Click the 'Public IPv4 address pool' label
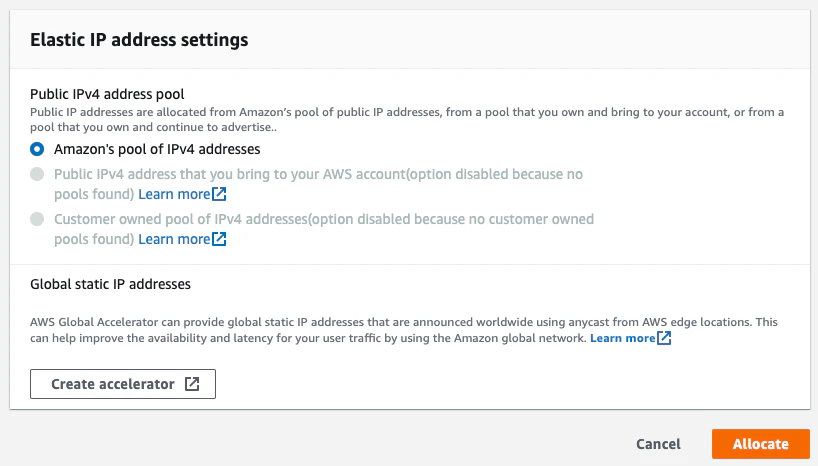 click(107, 94)
